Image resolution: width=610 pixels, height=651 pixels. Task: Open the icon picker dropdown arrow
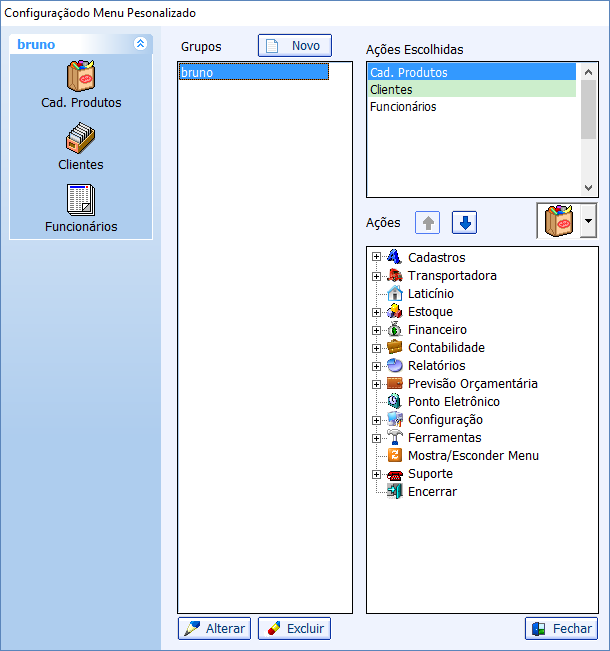[588, 221]
